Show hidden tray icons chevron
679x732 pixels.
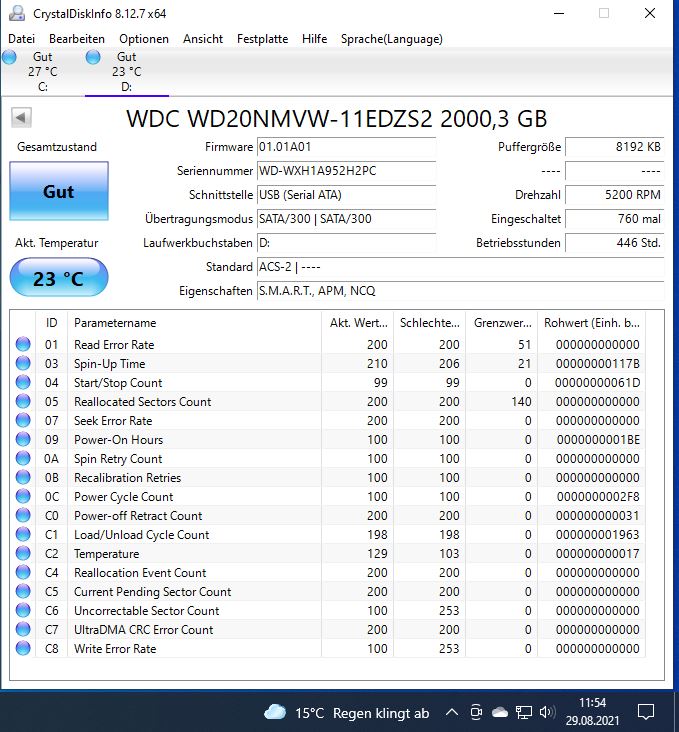point(452,712)
